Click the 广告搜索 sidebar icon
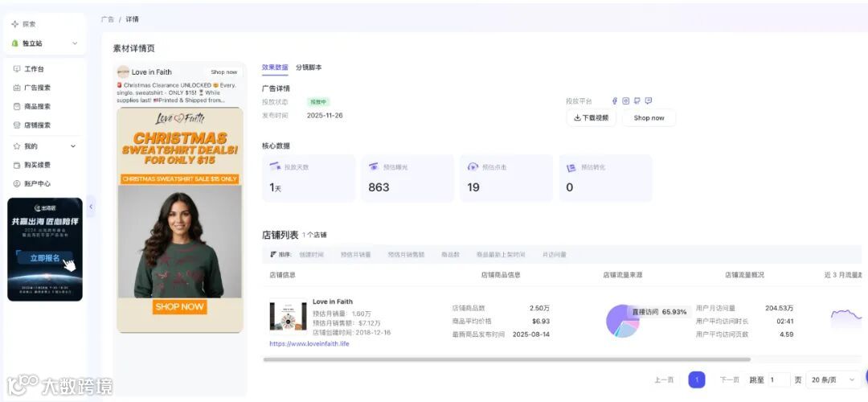 tap(17, 88)
